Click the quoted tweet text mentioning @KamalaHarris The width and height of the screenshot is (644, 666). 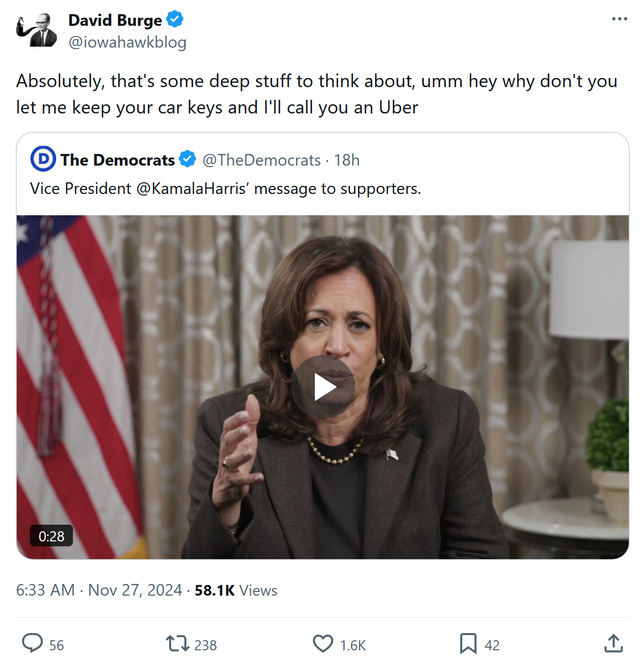[x=225, y=188]
